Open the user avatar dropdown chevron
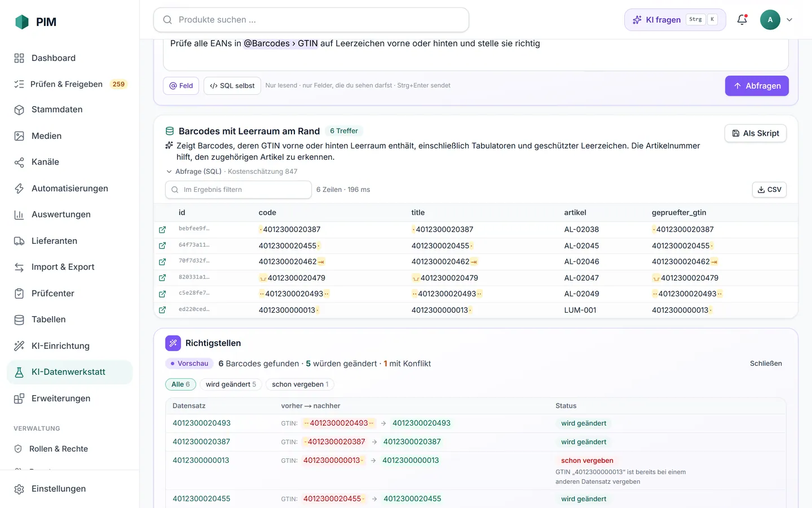 (789, 20)
